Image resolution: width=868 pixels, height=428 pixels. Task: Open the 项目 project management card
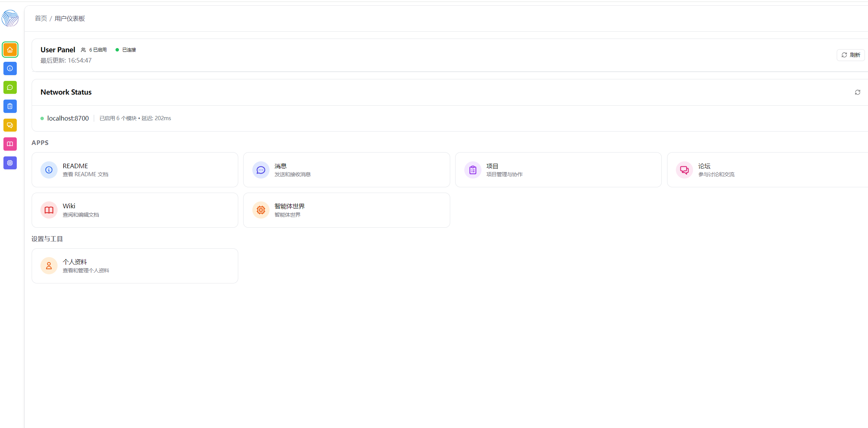558,170
